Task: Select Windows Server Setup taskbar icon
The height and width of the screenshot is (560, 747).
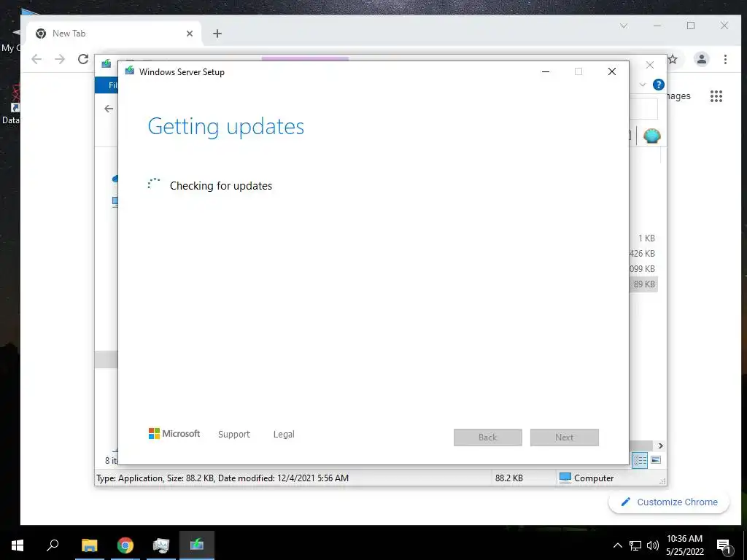Action: [x=197, y=545]
